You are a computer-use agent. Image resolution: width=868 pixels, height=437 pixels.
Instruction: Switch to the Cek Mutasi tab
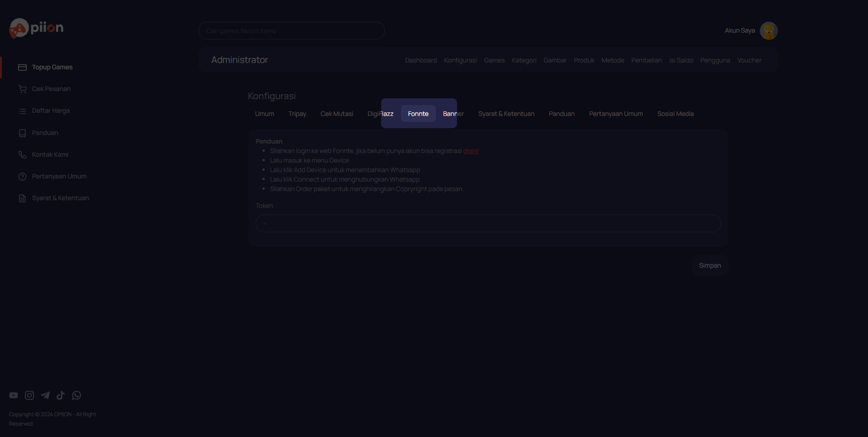(x=337, y=114)
